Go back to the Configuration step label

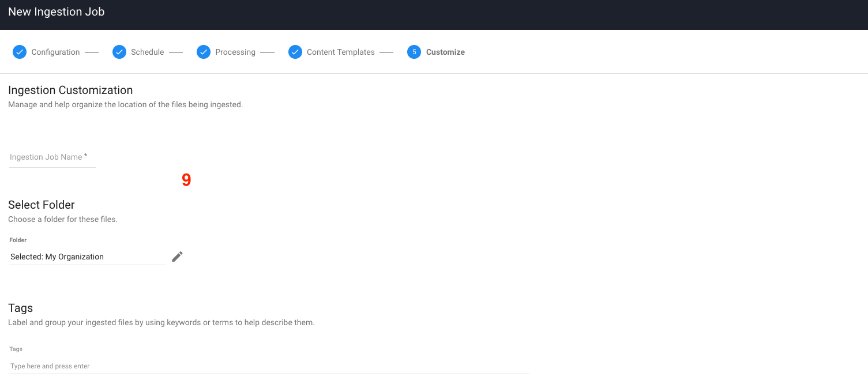pyautogui.click(x=55, y=52)
